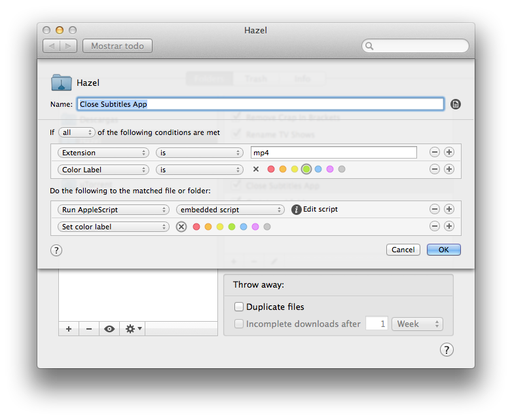Open the Set color label action dropdown
This screenshot has height=420, width=512.
tap(113, 227)
